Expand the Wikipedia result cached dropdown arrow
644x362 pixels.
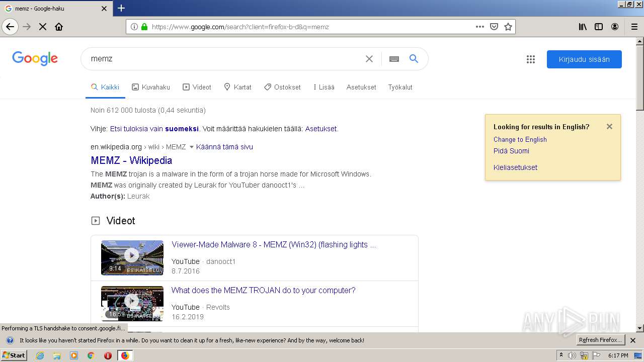pos(191,147)
